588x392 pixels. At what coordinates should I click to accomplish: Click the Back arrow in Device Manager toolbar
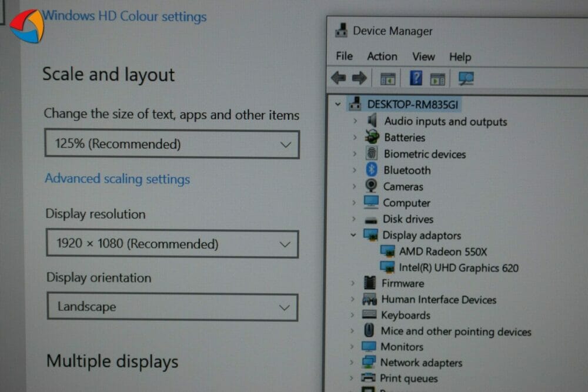coord(339,78)
